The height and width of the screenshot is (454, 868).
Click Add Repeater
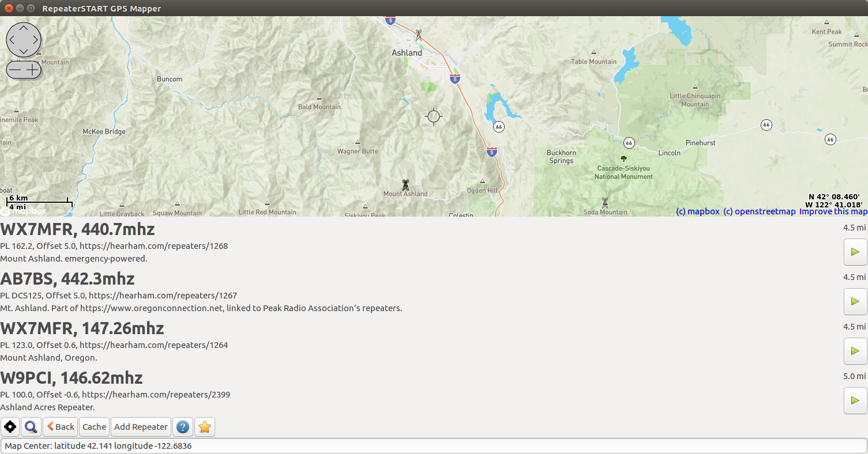point(140,426)
